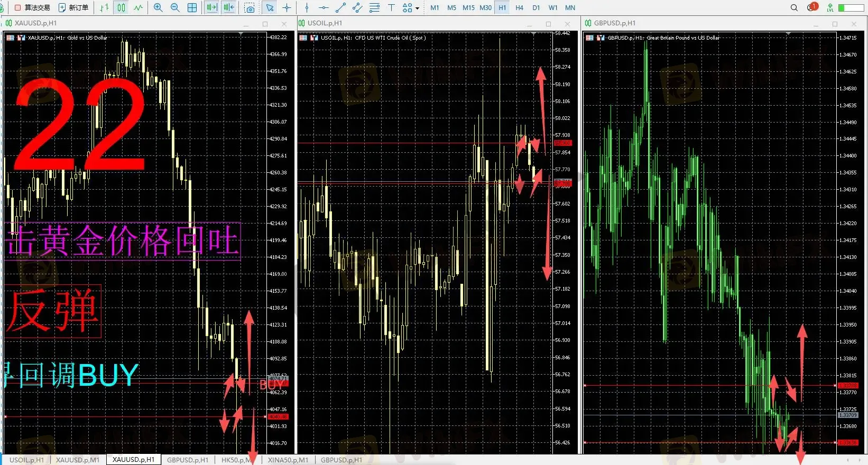Select M30 timeframe

pos(485,7)
